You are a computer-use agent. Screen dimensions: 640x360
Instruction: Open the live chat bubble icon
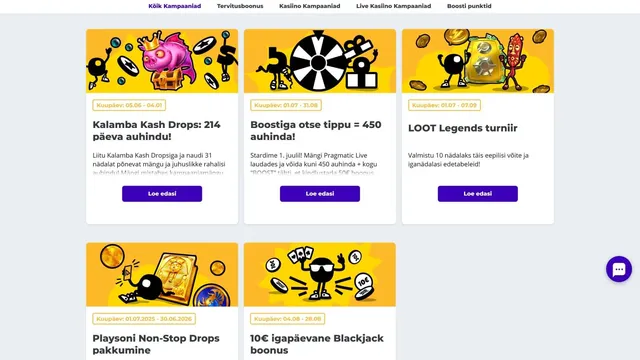pyautogui.click(x=619, y=269)
